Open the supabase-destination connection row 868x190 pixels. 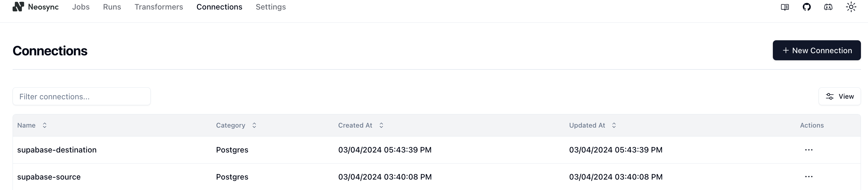(437, 150)
